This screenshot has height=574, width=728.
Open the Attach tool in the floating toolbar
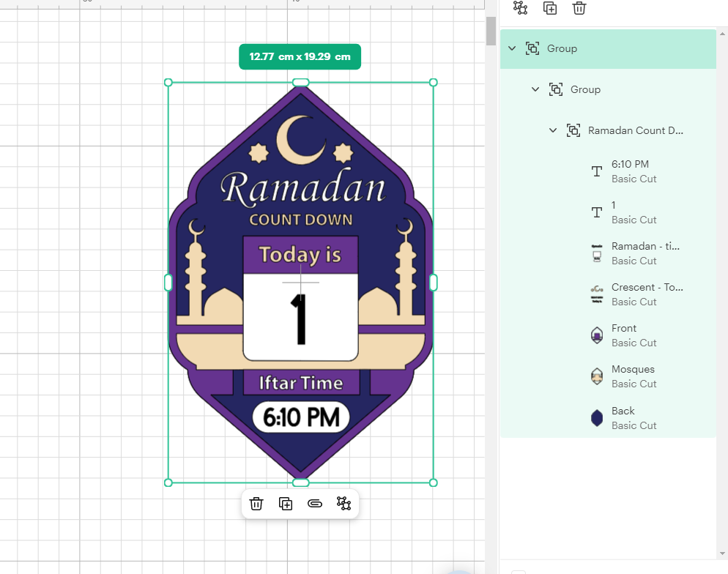(315, 504)
